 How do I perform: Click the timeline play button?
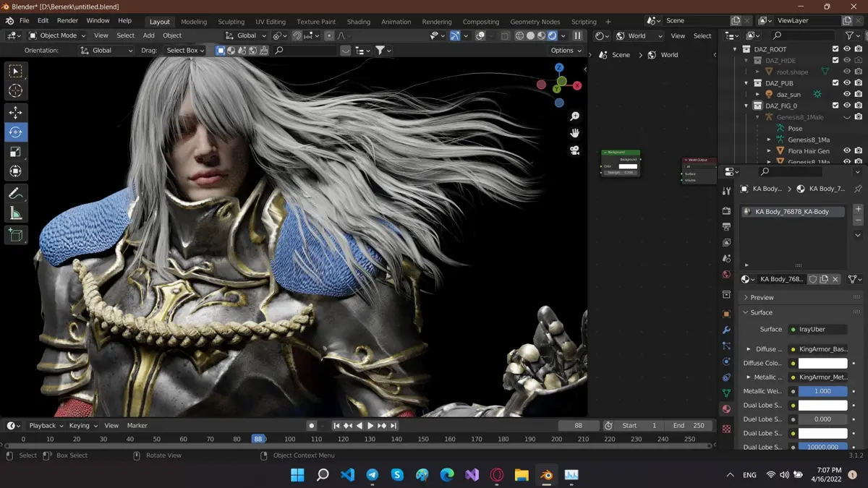tap(370, 426)
